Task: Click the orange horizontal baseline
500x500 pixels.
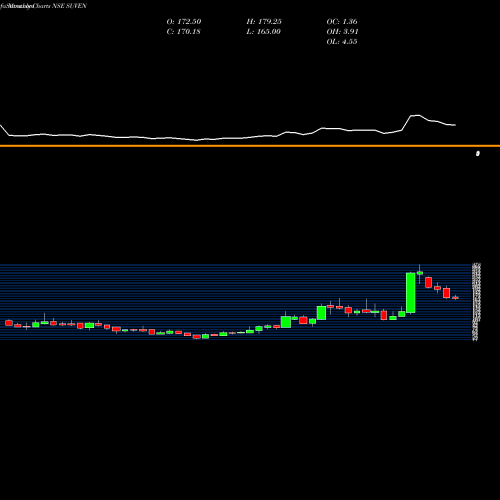Action: click(x=250, y=146)
